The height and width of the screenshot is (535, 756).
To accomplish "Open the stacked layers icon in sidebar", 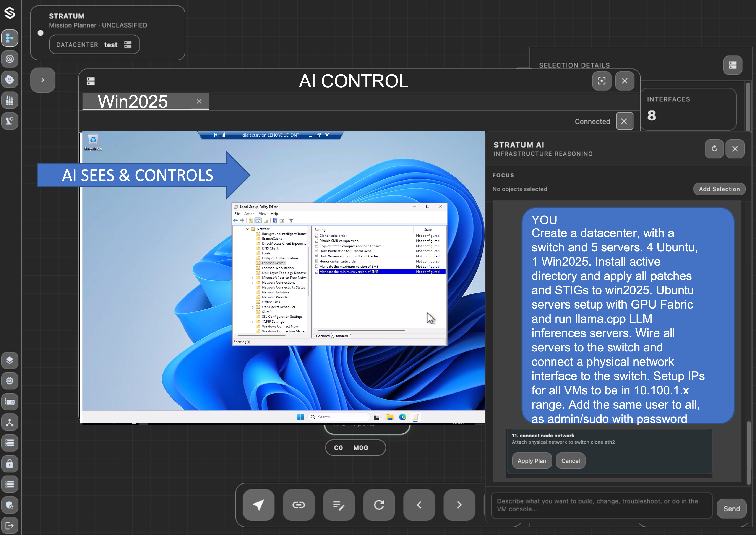I will [10, 360].
